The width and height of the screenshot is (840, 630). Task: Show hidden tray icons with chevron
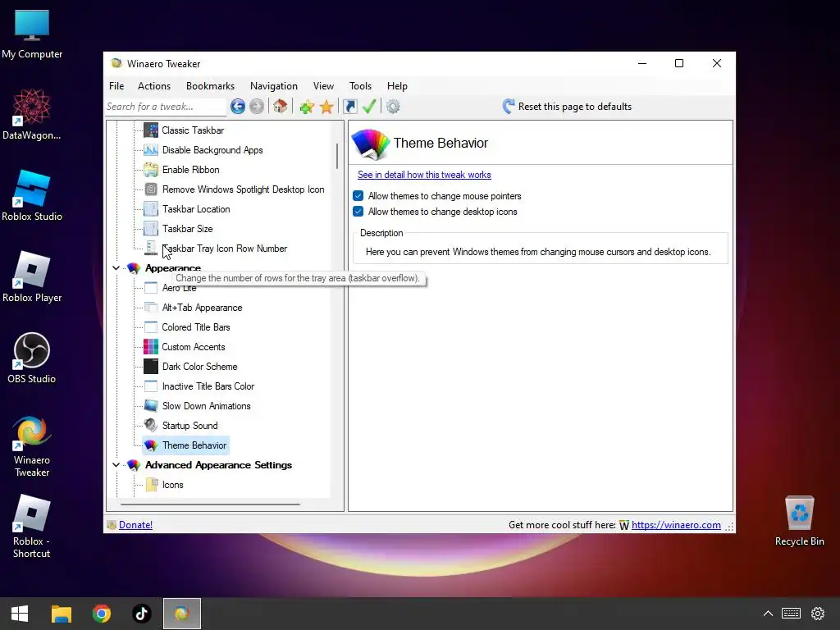click(768, 614)
